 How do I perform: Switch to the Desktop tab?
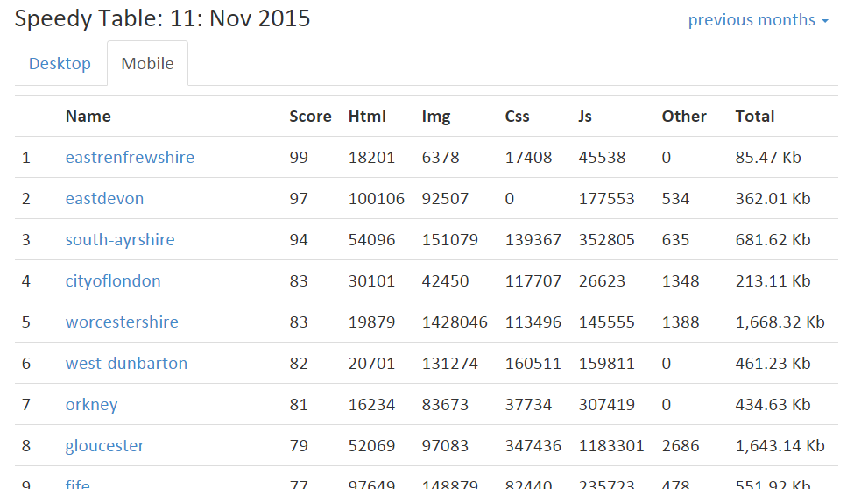pyautogui.click(x=60, y=64)
